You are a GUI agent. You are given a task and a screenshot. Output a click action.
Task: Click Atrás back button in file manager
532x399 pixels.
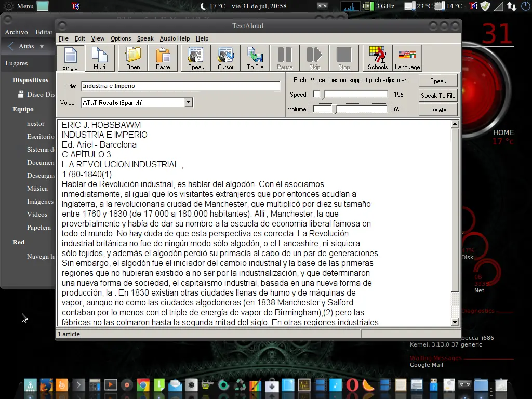point(22,46)
